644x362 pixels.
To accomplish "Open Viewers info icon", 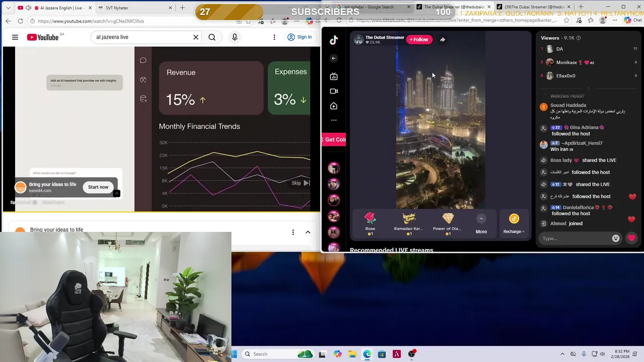I will (x=579, y=38).
